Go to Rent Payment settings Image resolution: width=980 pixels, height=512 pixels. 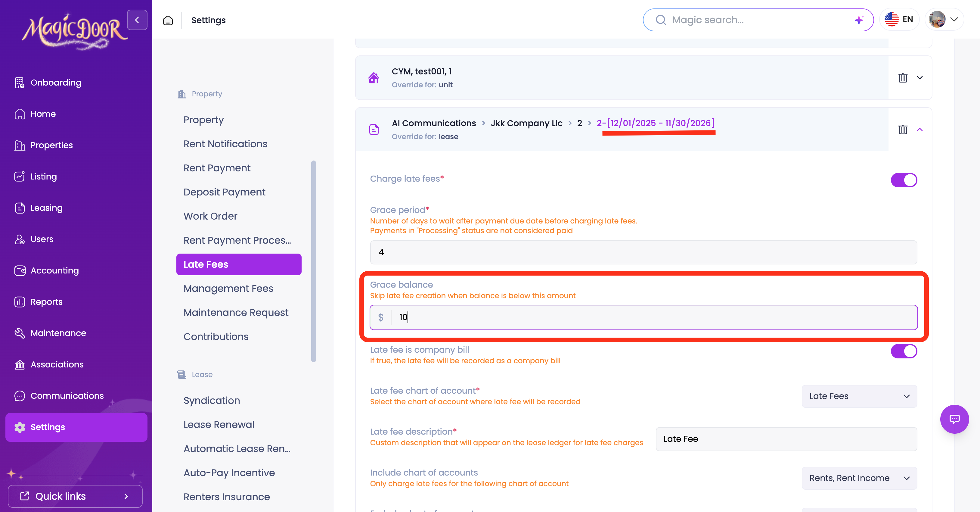coord(217,168)
